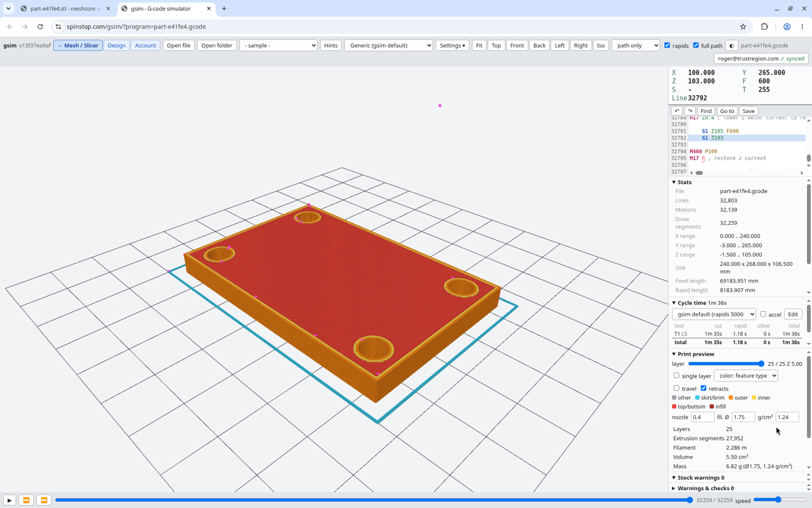Redo the G-code edit
812x508 pixels.
tap(690, 111)
